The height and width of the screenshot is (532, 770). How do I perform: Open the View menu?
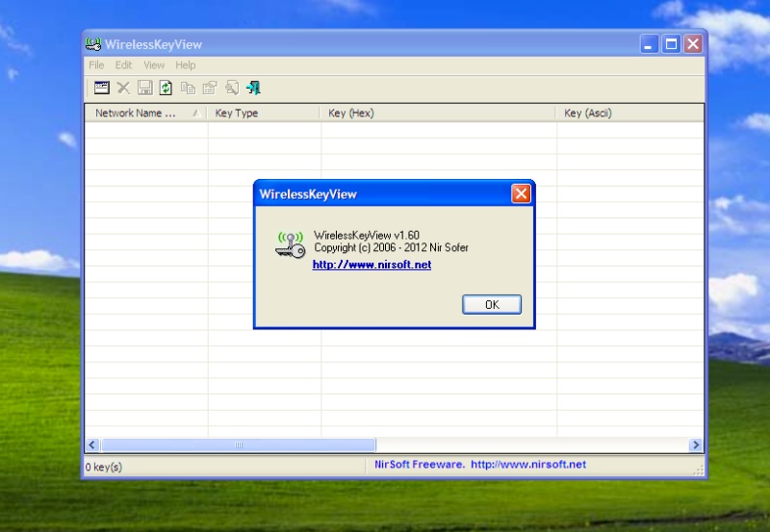pyautogui.click(x=154, y=65)
